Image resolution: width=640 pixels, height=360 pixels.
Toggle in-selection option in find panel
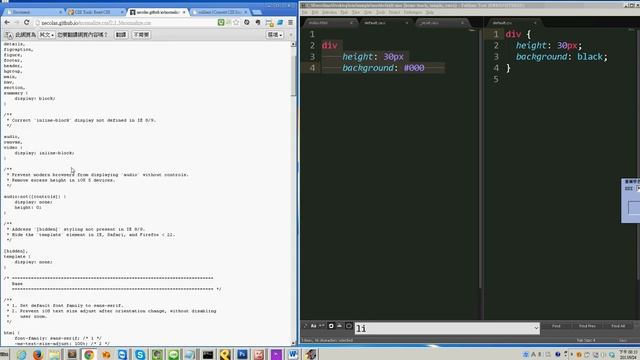click(340, 326)
